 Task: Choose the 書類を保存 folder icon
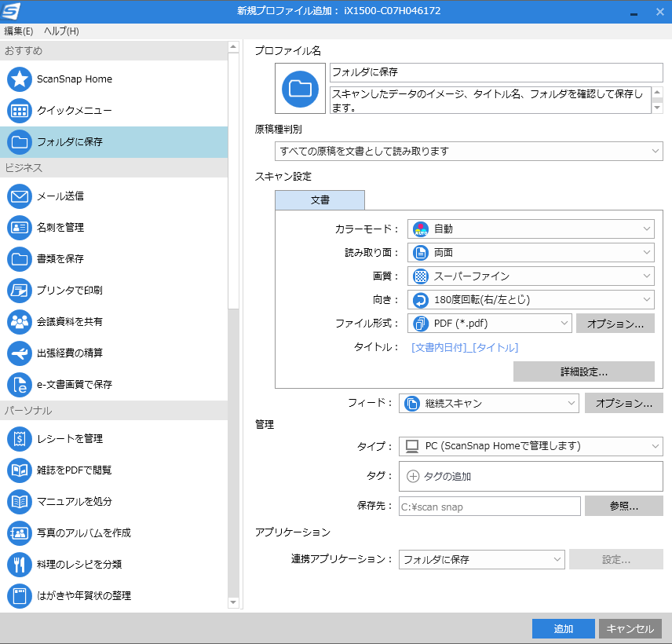click(20, 259)
